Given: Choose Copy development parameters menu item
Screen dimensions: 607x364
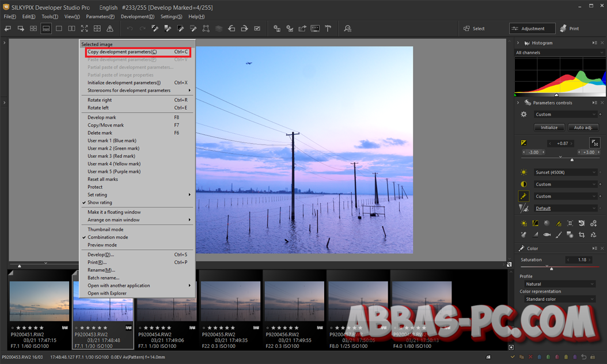Looking at the screenshot, I should [122, 52].
